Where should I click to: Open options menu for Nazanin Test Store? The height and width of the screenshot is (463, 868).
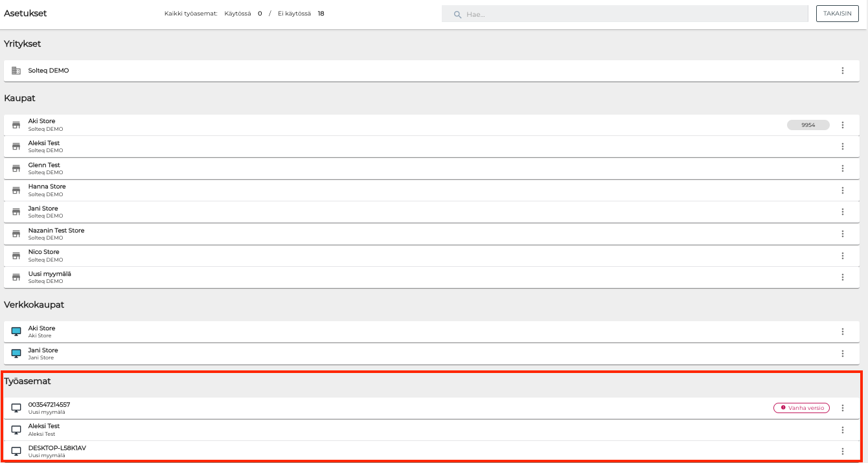(x=842, y=234)
